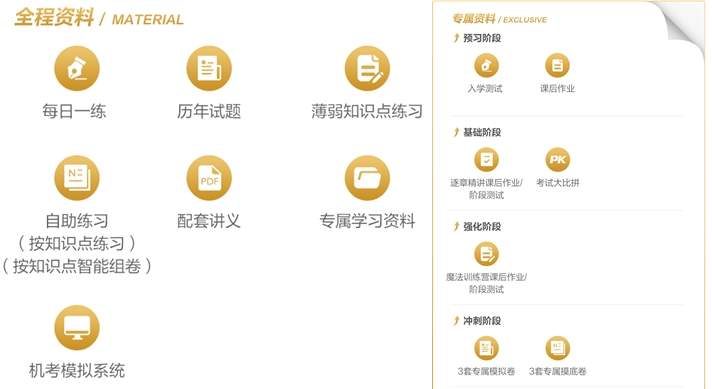Screen dimensions: 712x389
Task: Select the 预习阶段 section heading
Action: [x=482, y=38]
